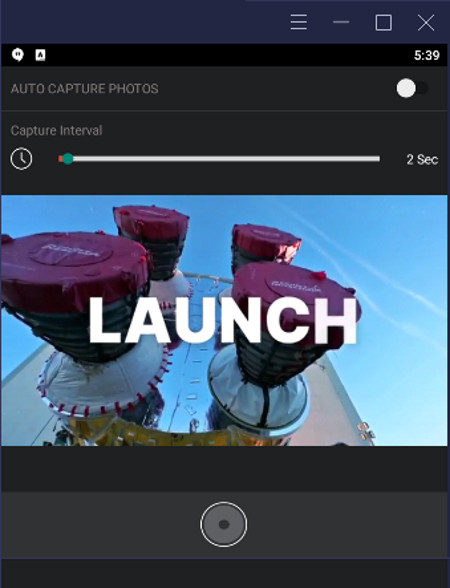Viewport: 450px width, 588px height.
Task: Click the green Capture Interval slider handle
Action: tap(68, 159)
